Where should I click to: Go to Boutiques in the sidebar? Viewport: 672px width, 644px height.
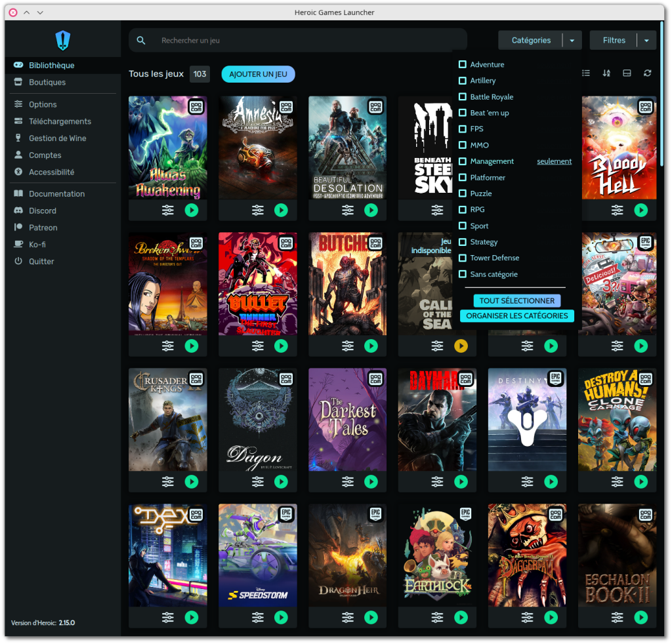tap(63, 82)
